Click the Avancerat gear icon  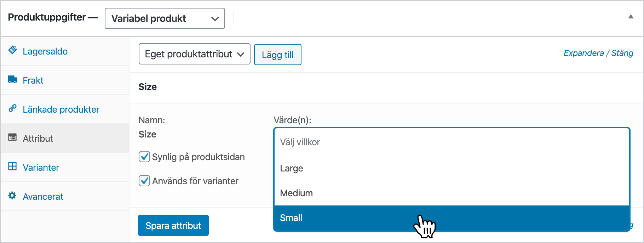coord(12,196)
